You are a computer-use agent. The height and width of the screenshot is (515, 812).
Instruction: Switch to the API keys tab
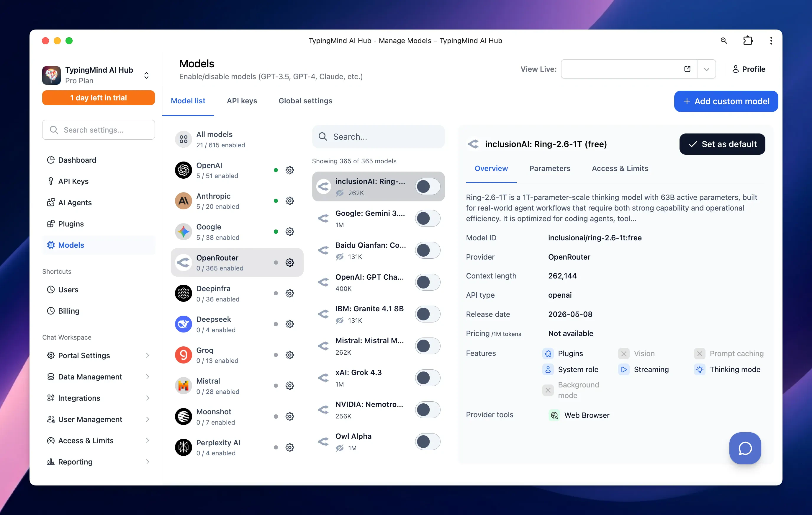(242, 101)
